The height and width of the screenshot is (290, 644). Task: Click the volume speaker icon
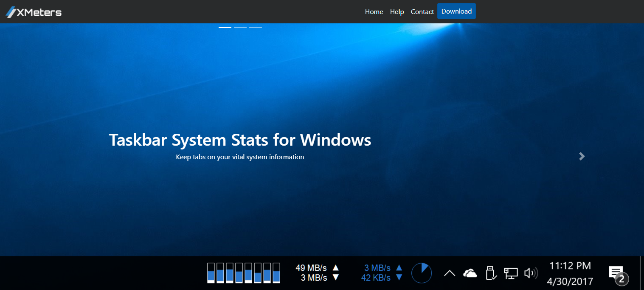tap(531, 273)
